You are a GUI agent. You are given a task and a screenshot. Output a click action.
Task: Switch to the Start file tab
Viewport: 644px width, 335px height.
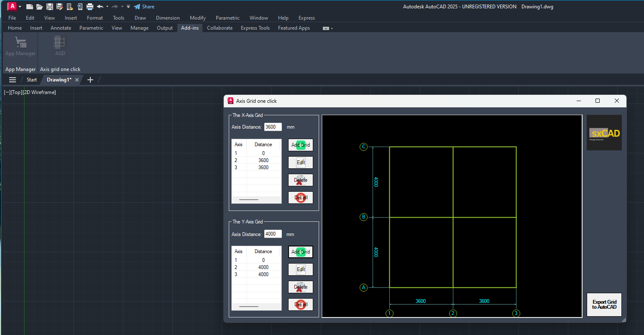click(32, 80)
